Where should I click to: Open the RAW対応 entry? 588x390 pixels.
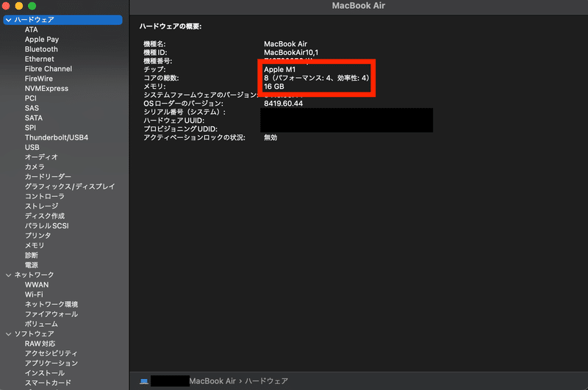click(40, 344)
